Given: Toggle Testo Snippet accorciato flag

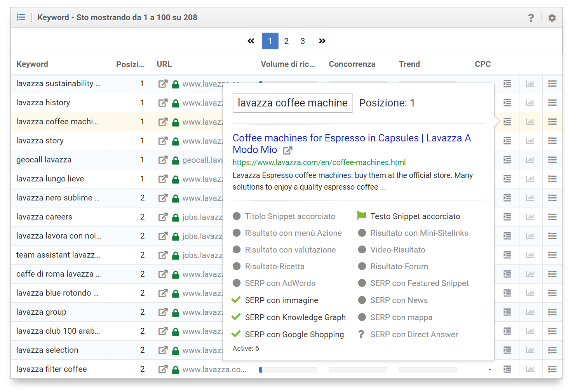Looking at the screenshot, I should (x=362, y=216).
